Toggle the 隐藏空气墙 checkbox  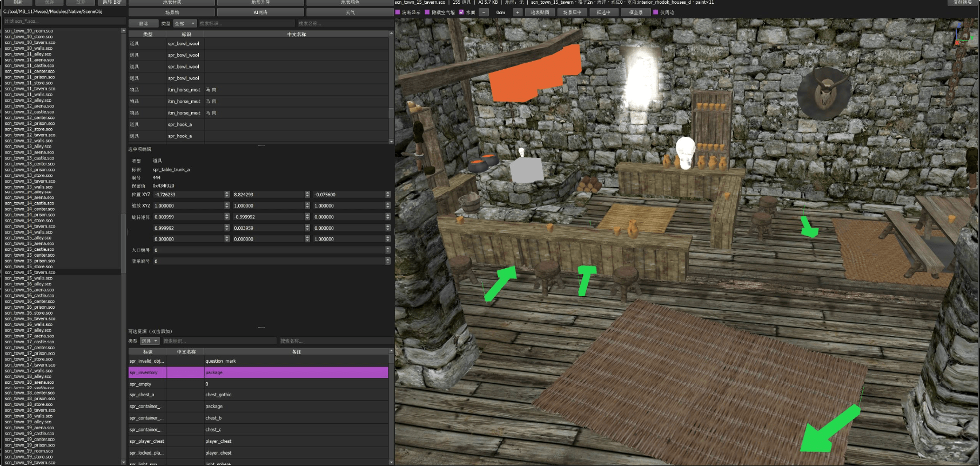coord(427,12)
